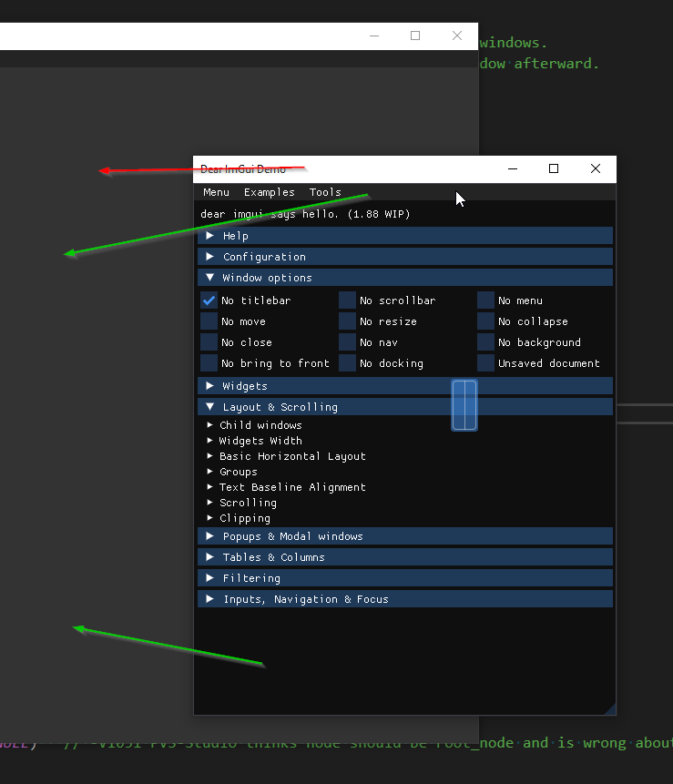673x784 pixels.
Task: Open the Examples menu
Action: tap(269, 192)
